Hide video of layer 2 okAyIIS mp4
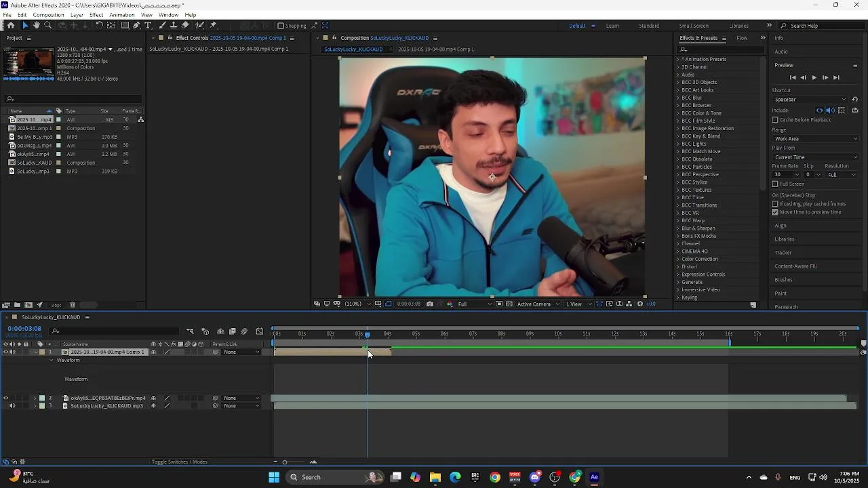The height and width of the screenshot is (488, 868). (x=5, y=399)
